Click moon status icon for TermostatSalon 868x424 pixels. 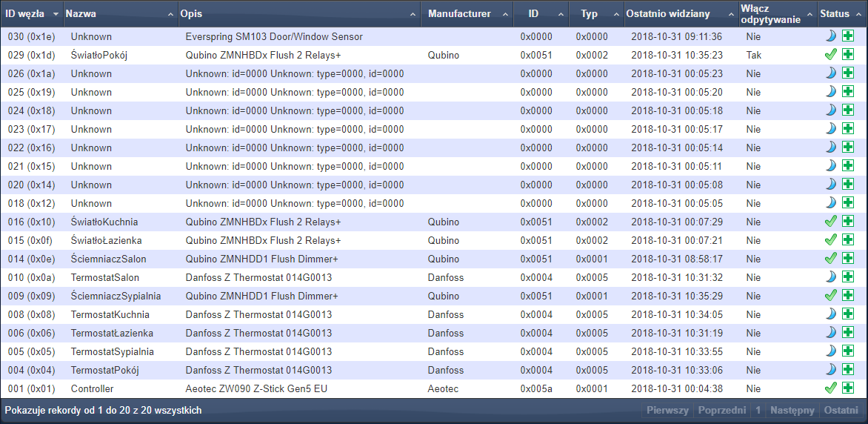830,277
